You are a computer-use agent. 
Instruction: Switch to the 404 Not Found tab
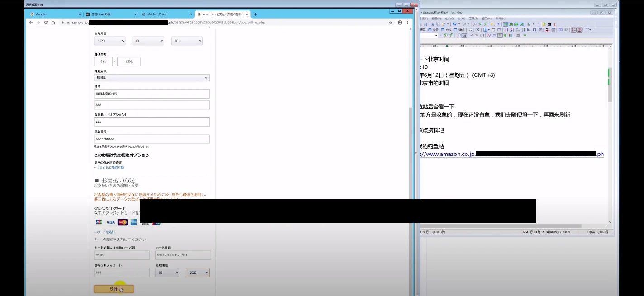coord(167,14)
